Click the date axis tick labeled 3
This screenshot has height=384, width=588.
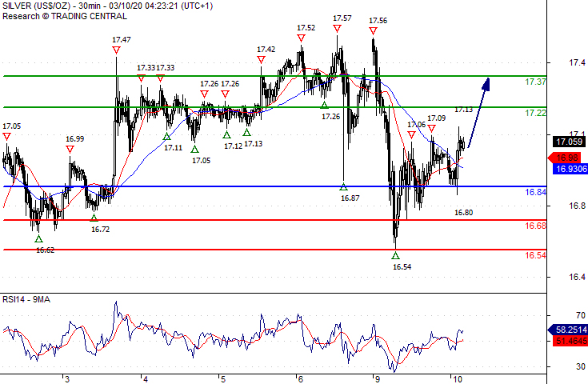click(67, 379)
